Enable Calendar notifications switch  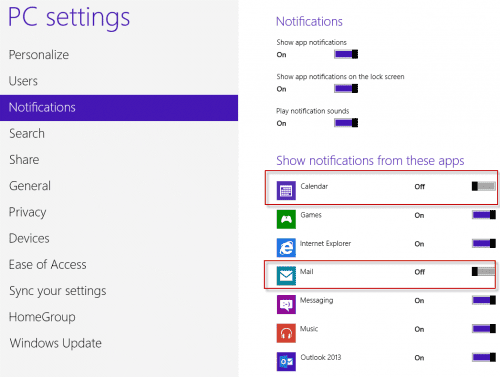[x=484, y=186]
